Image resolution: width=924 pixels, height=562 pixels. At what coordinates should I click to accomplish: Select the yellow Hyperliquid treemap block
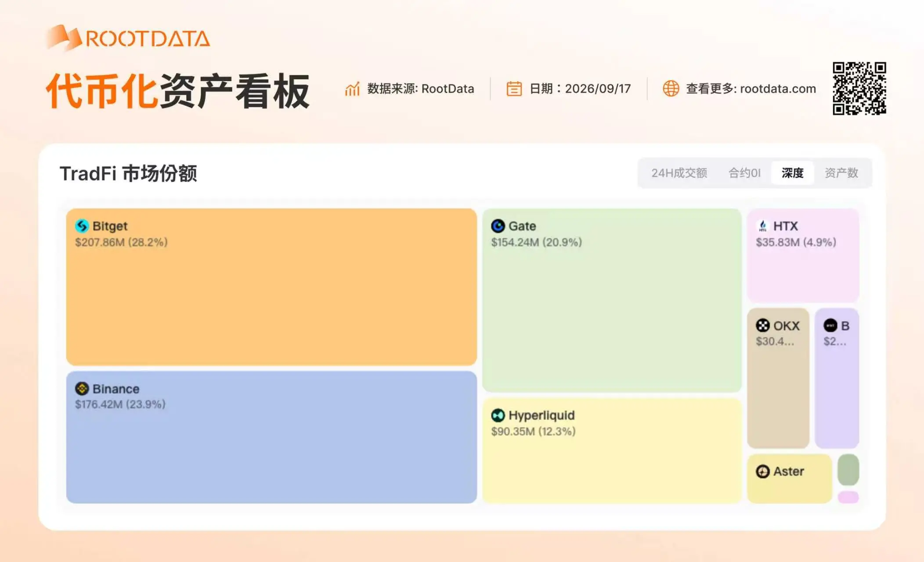[x=612, y=450]
